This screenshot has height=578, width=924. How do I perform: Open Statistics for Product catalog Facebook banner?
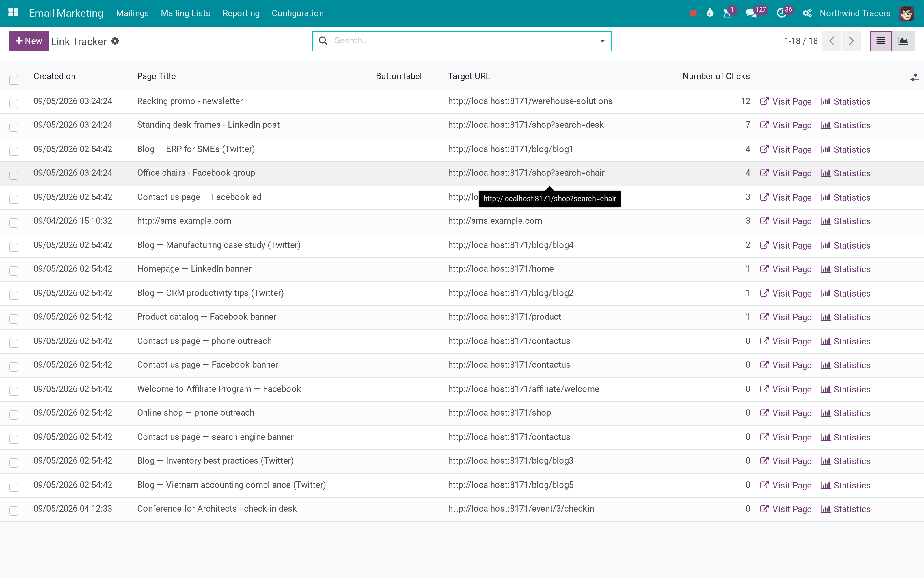pos(845,317)
